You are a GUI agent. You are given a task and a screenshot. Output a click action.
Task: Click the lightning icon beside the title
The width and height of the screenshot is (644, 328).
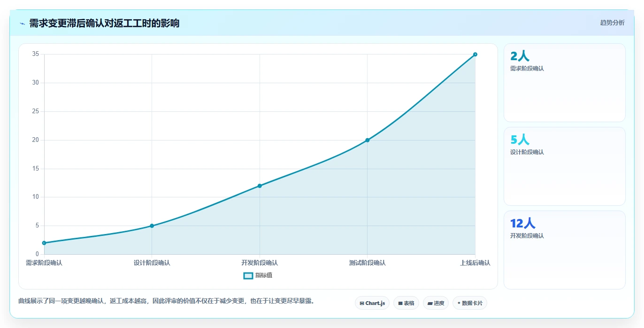point(22,23)
